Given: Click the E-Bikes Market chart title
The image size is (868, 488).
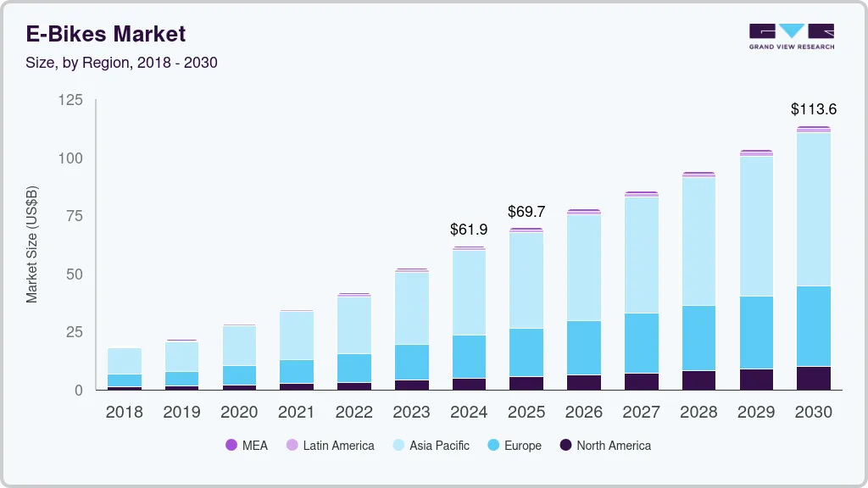Looking at the screenshot, I should coord(103,34).
